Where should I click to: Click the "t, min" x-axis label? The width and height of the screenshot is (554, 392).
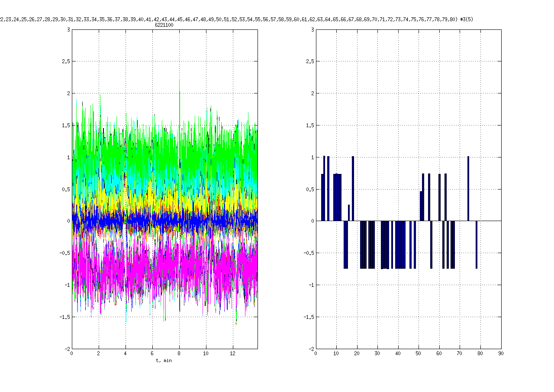pos(164,361)
